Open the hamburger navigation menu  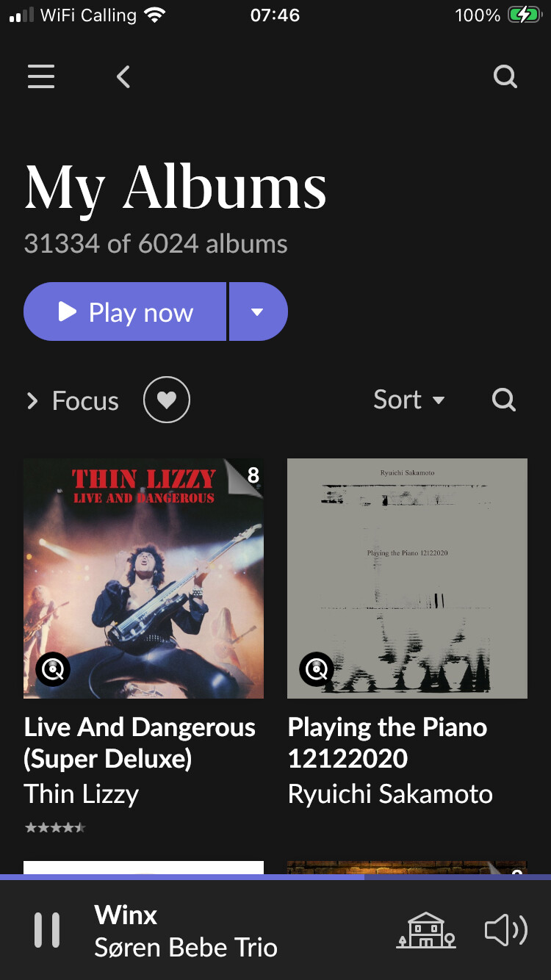click(41, 76)
